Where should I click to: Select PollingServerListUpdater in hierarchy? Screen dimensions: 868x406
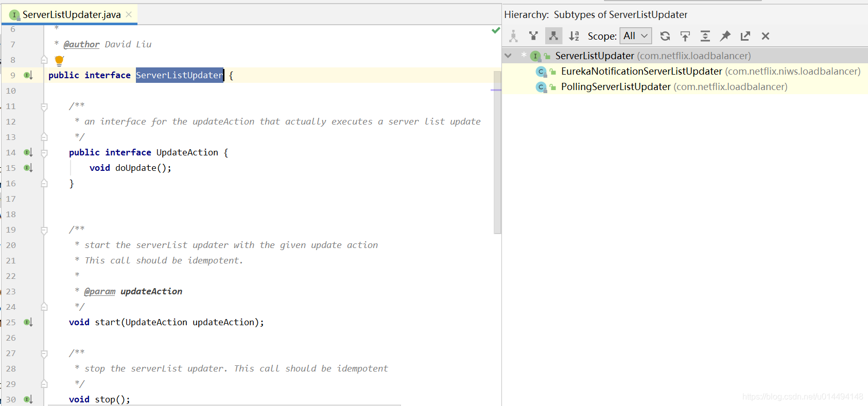(x=685, y=86)
